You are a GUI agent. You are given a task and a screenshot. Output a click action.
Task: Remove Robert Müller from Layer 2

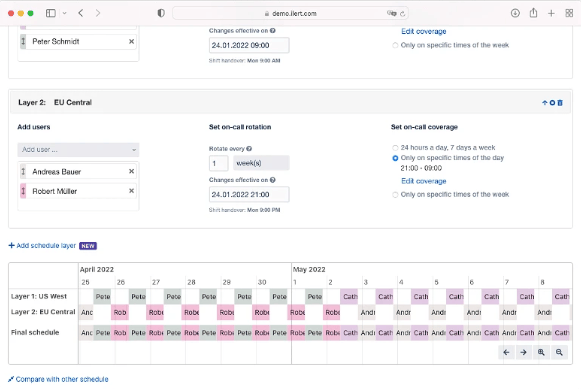click(131, 191)
